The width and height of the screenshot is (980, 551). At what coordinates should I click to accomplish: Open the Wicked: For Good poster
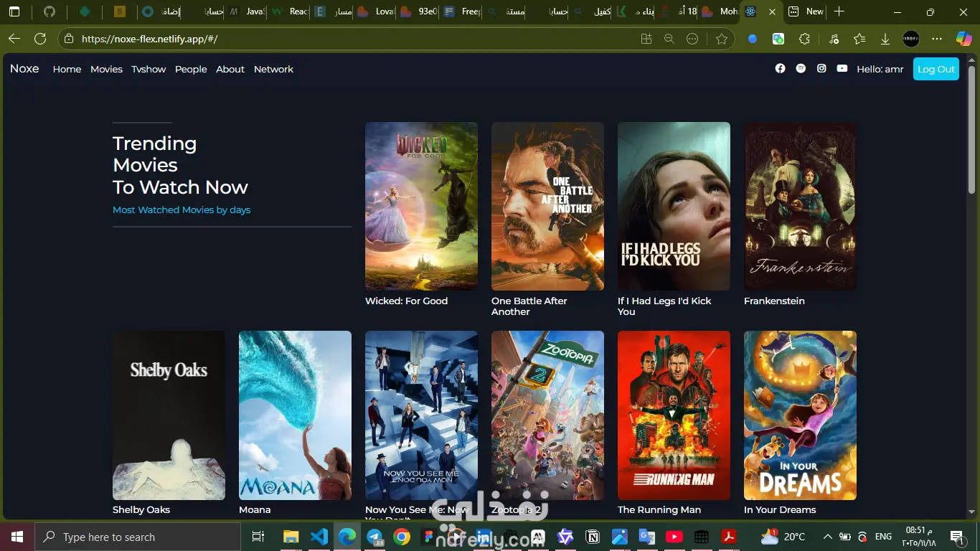coord(421,206)
